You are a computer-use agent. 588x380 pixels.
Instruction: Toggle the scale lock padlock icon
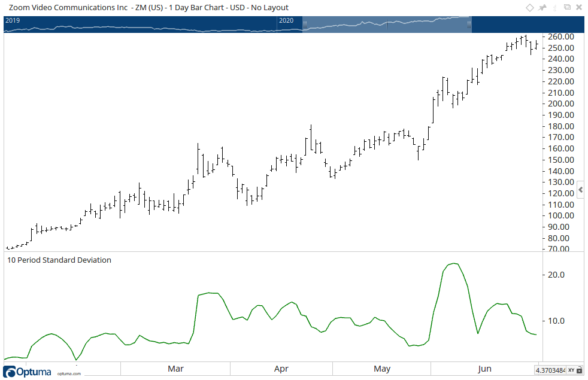coord(579,370)
